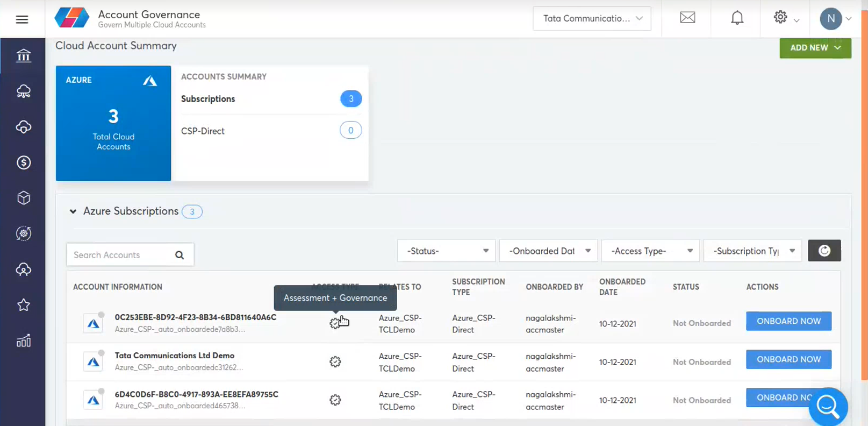The height and width of the screenshot is (426, 868).
Task: Click the arrow next to settings gear
Action: click(x=797, y=20)
